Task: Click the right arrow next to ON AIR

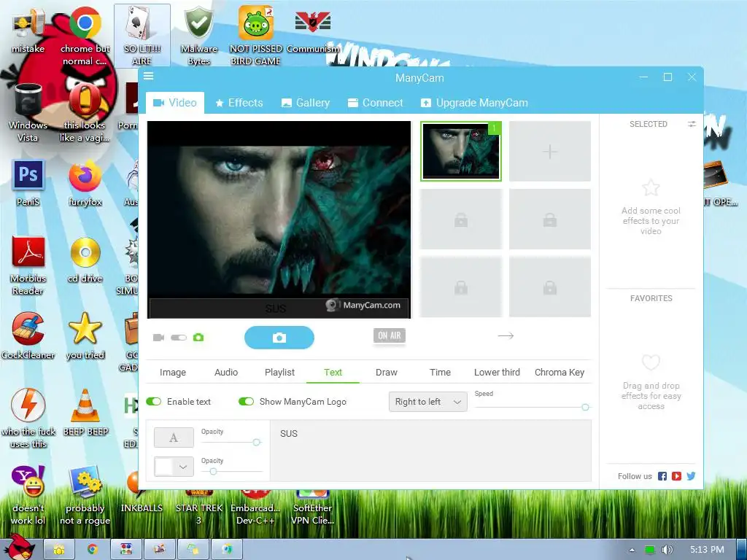Action: [x=506, y=335]
